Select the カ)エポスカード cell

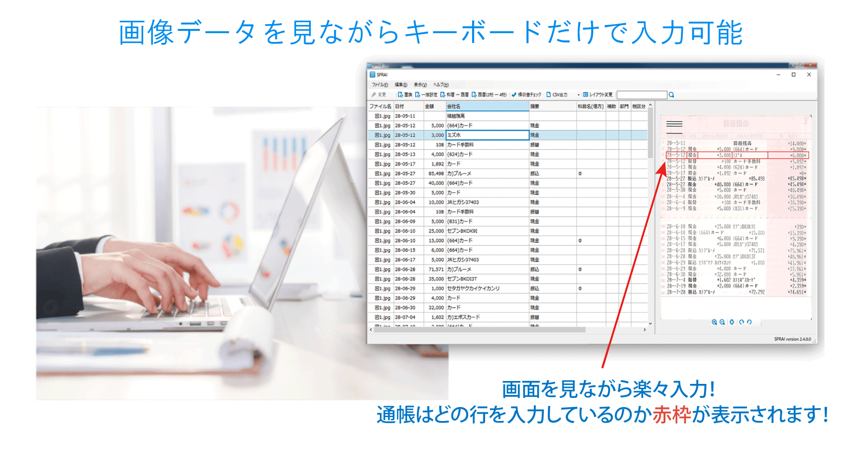click(x=487, y=317)
